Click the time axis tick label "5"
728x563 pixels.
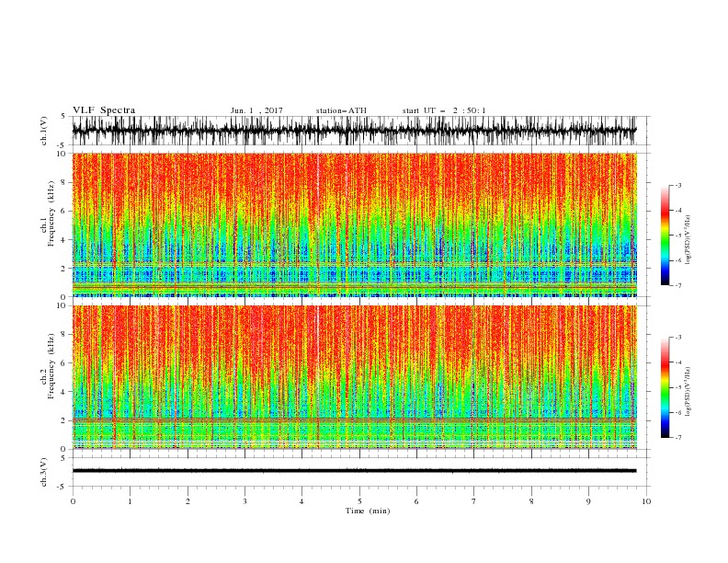tap(359, 501)
